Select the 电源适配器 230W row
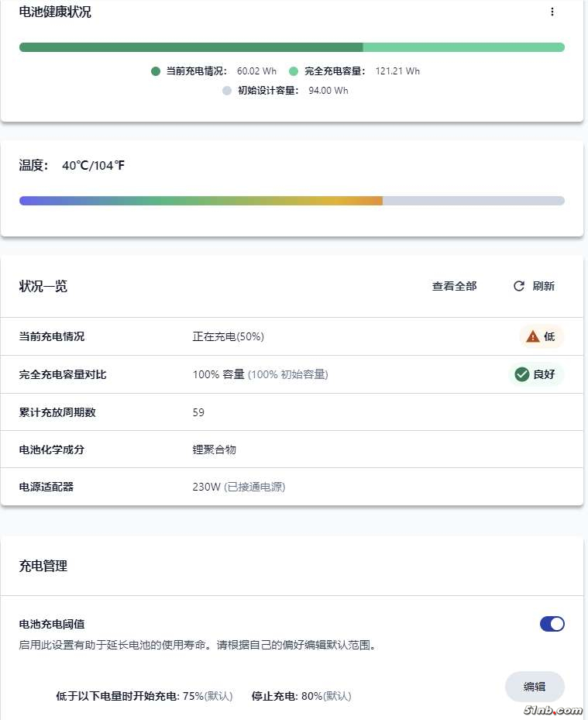This screenshot has width=588, height=720. coord(291,487)
